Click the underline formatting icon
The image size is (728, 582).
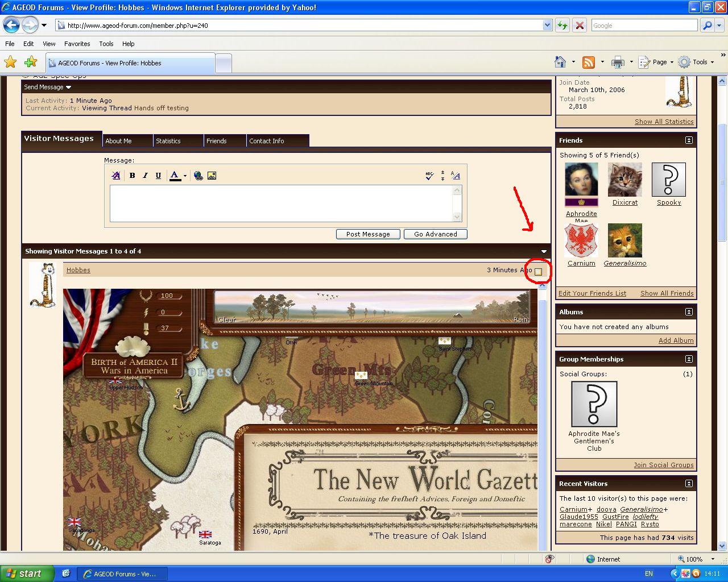point(158,176)
